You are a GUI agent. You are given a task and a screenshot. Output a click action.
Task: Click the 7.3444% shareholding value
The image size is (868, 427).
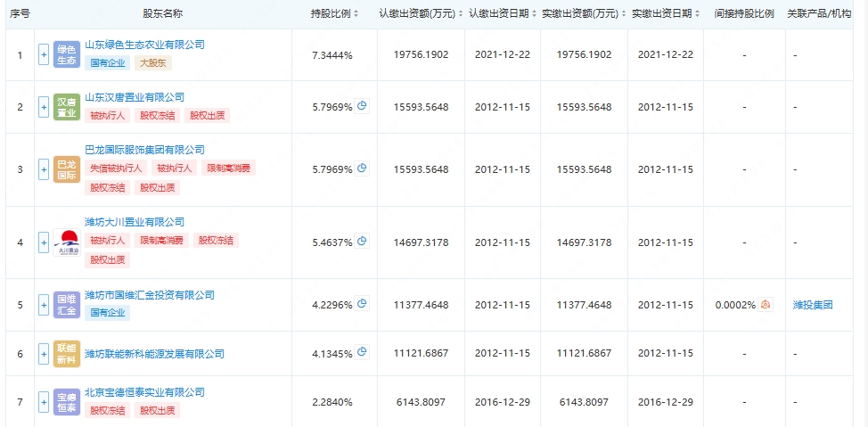[x=332, y=55]
